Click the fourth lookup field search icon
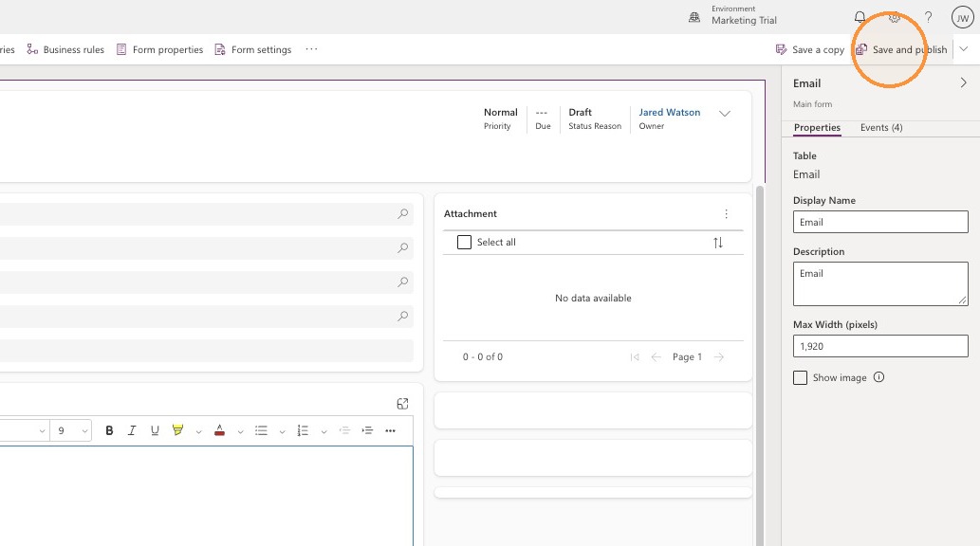980x546 pixels. tap(402, 316)
